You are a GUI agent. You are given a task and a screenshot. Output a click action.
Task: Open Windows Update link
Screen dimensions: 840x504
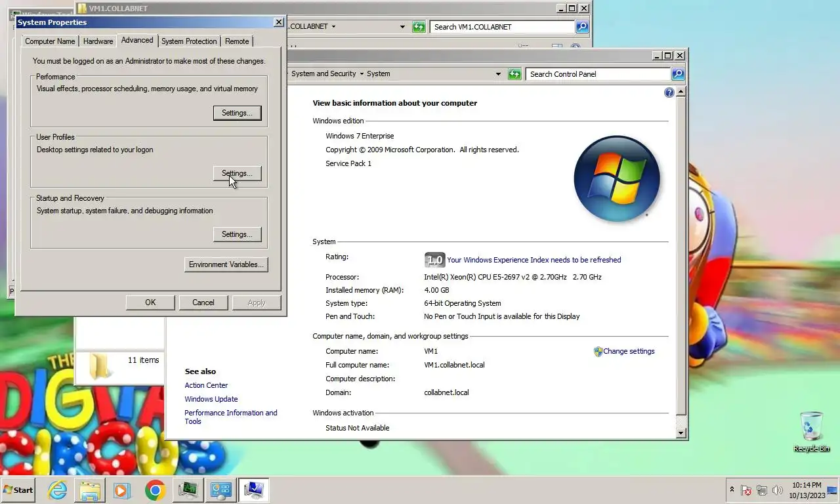211,399
